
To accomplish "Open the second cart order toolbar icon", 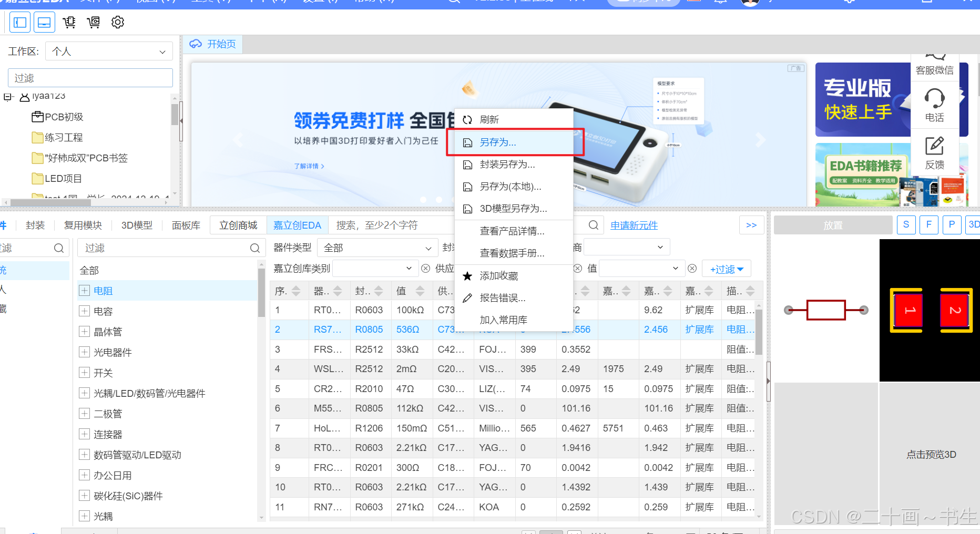I will (x=94, y=22).
